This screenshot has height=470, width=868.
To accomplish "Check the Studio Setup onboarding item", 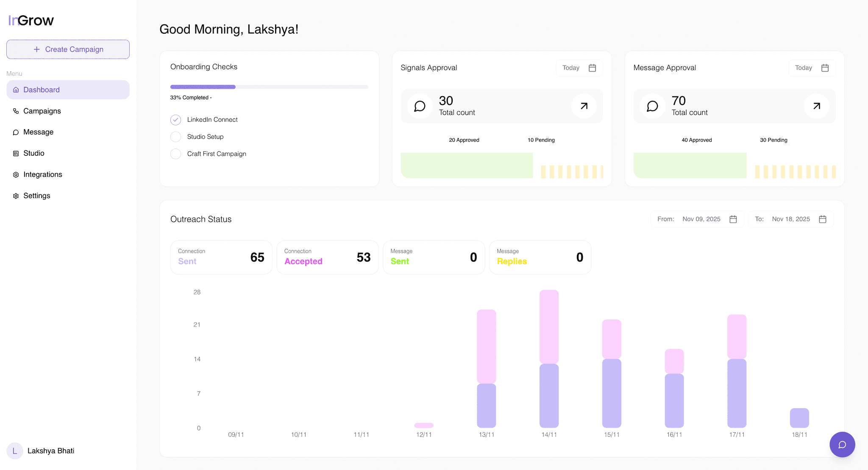I will point(175,136).
